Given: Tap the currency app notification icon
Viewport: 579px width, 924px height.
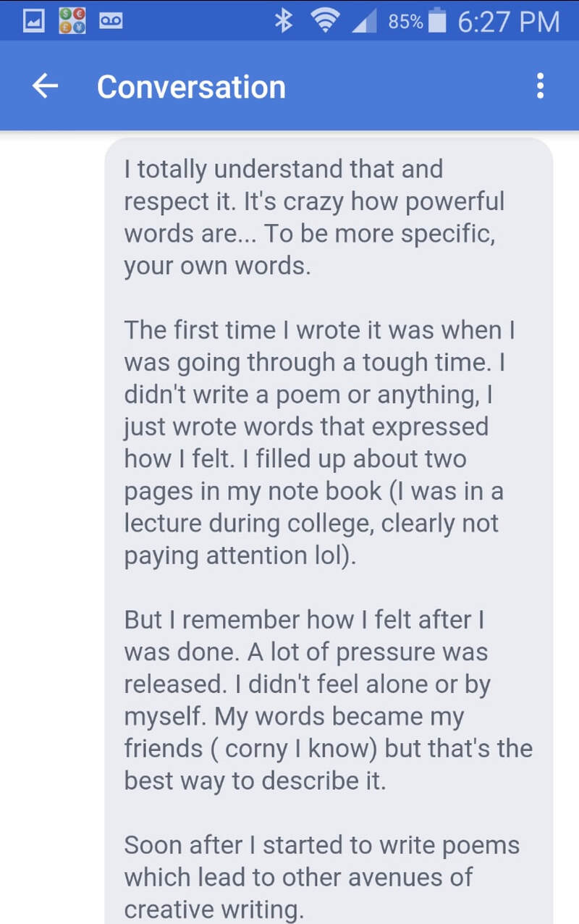Looking at the screenshot, I should click(72, 21).
